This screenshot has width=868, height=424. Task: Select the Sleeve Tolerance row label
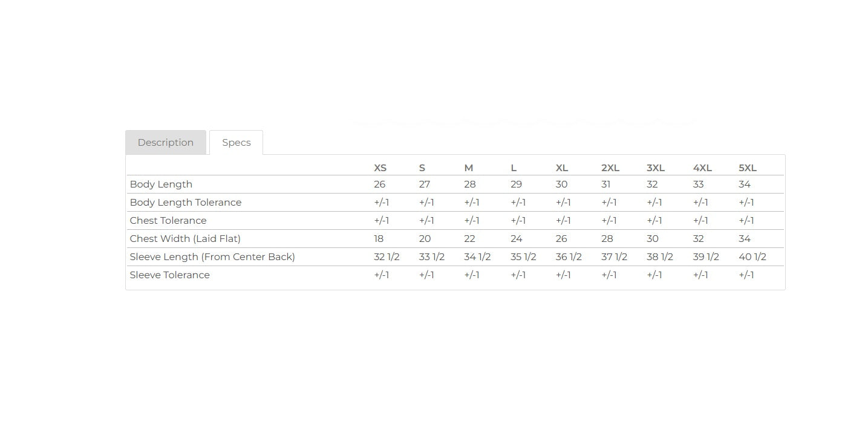pos(170,275)
